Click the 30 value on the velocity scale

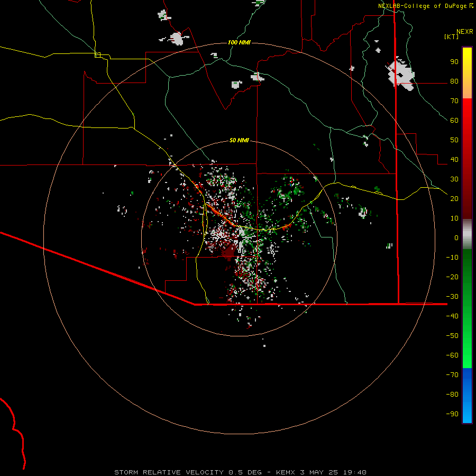(454, 179)
